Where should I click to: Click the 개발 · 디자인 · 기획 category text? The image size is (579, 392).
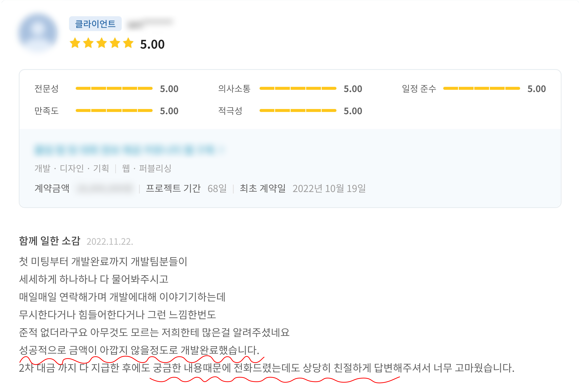[x=72, y=169]
